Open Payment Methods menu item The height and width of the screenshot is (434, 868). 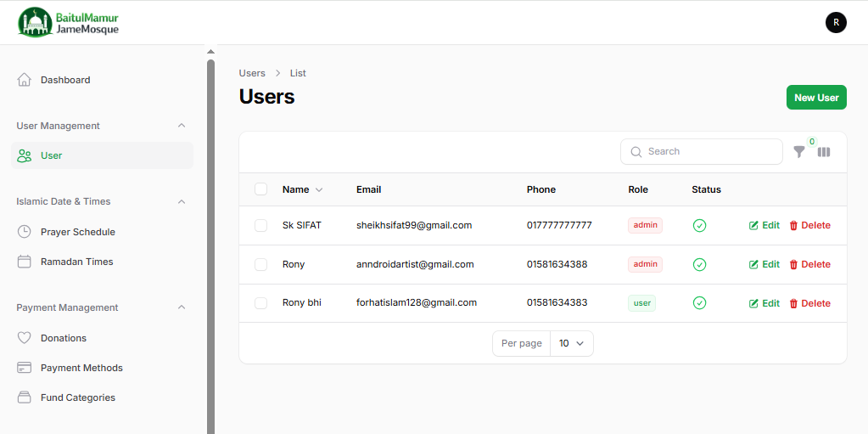[x=81, y=368]
